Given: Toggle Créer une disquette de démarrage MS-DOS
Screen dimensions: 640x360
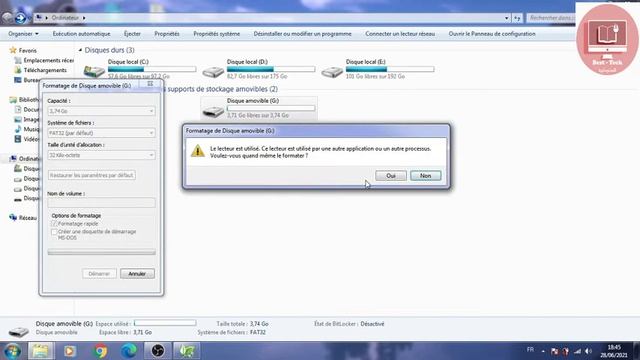Looking at the screenshot, I should [54, 232].
